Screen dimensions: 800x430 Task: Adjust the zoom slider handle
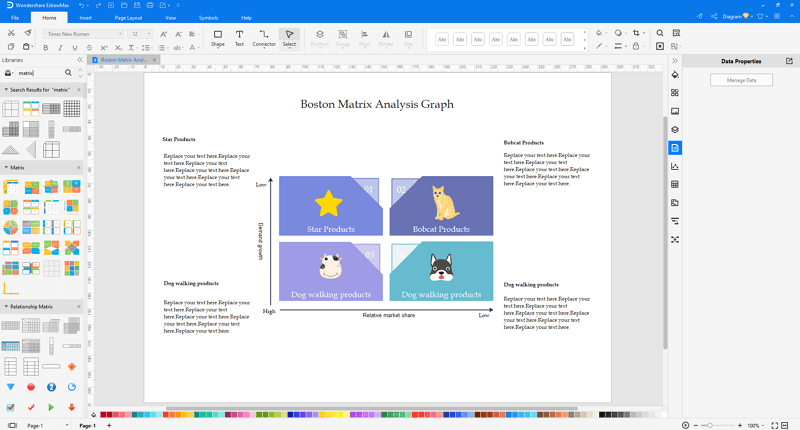[710, 425]
